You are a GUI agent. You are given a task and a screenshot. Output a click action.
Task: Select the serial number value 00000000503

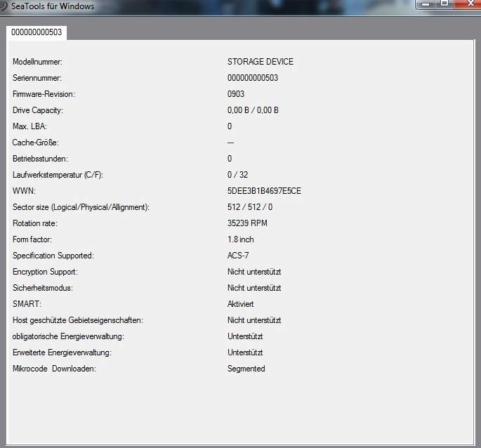(x=253, y=78)
